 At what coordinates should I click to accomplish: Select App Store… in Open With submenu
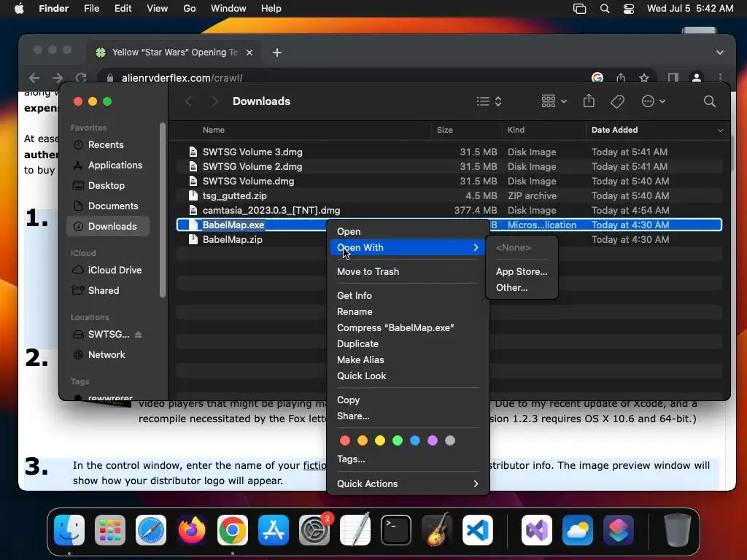pos(522,271)
